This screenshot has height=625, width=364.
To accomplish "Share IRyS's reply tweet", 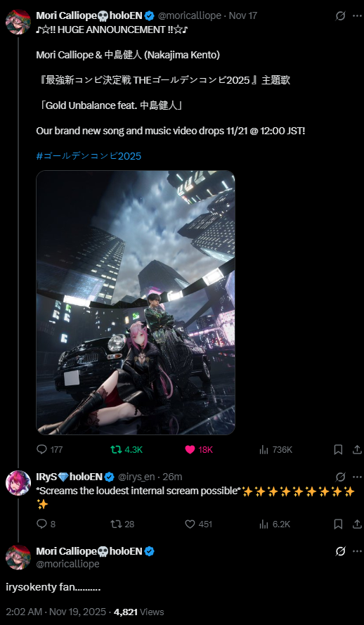I will coord(357,524).
